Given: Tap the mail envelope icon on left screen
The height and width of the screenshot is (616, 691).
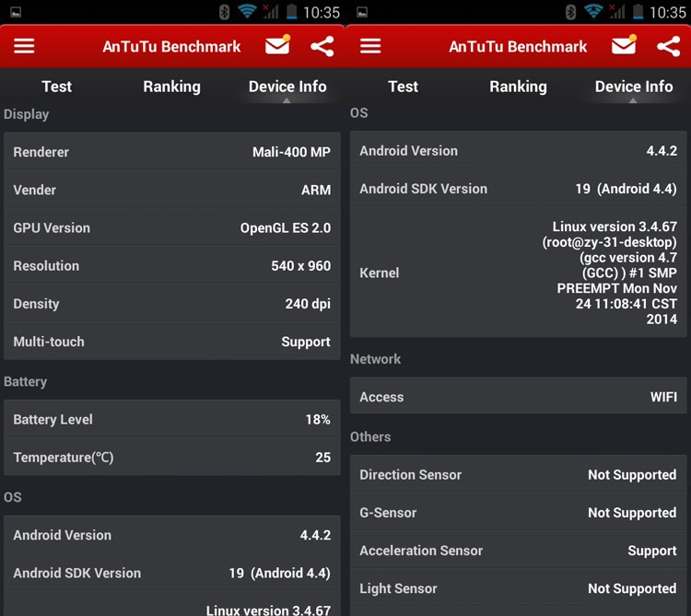Looking at the screenshot, I should click(277, 46).
